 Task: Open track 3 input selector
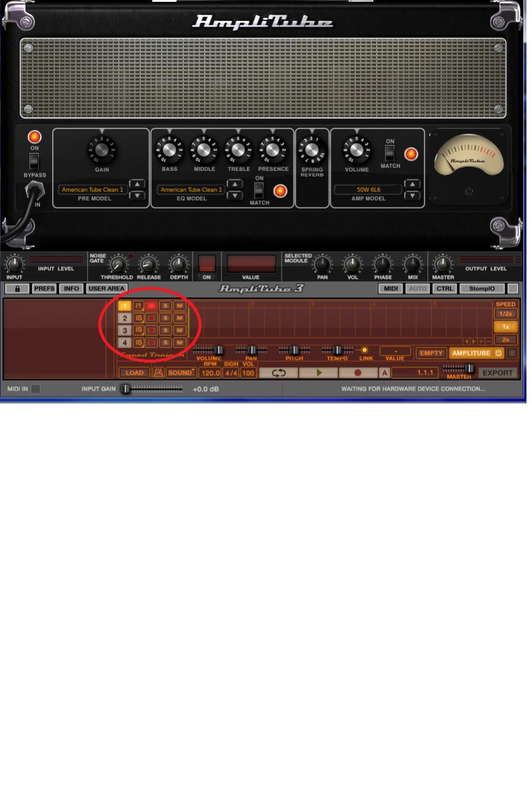click(138, 330)
